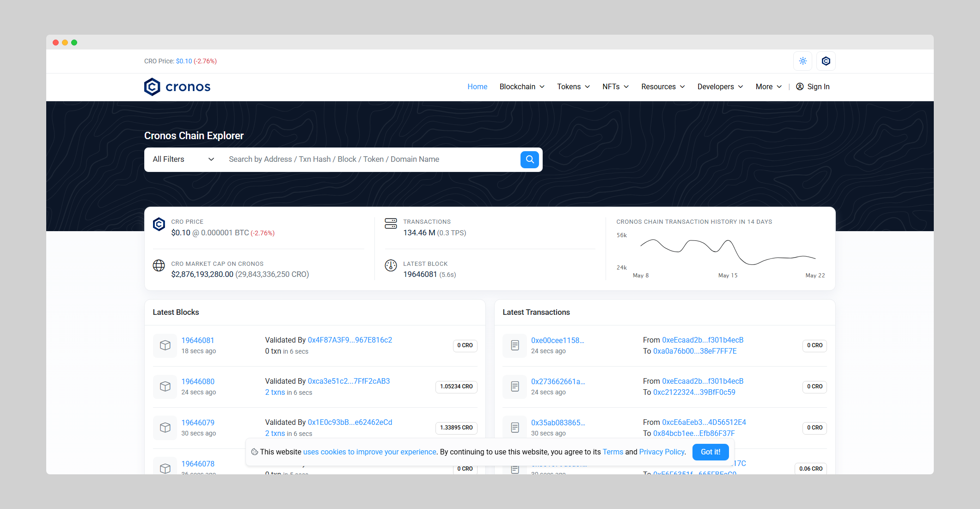Viewport: 980px width, 509px height.
Task: Click the 1.05234 CRO reward badge
Action: point(456,387)
